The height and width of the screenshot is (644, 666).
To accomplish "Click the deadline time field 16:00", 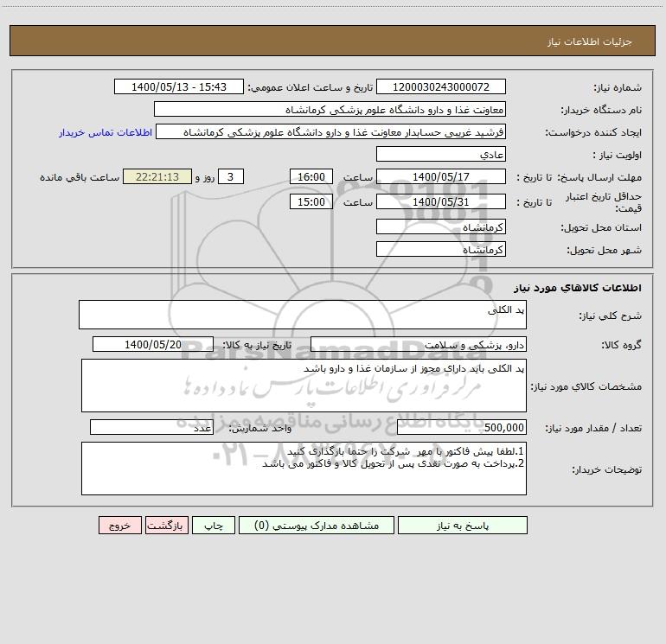I will (x=311, y=176).
